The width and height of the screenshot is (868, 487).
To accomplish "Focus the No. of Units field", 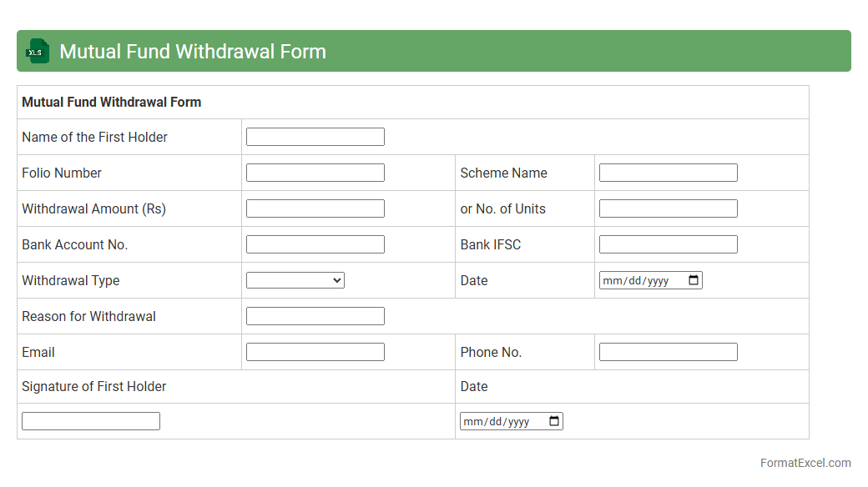I will point(668,208).
